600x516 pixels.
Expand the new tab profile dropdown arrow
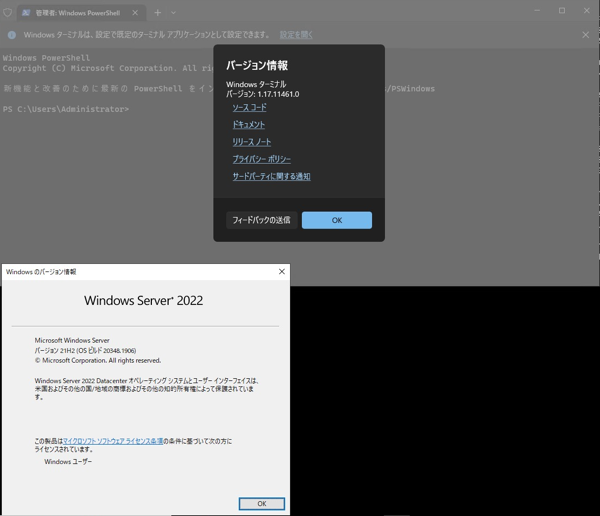[x=173, y=13]
